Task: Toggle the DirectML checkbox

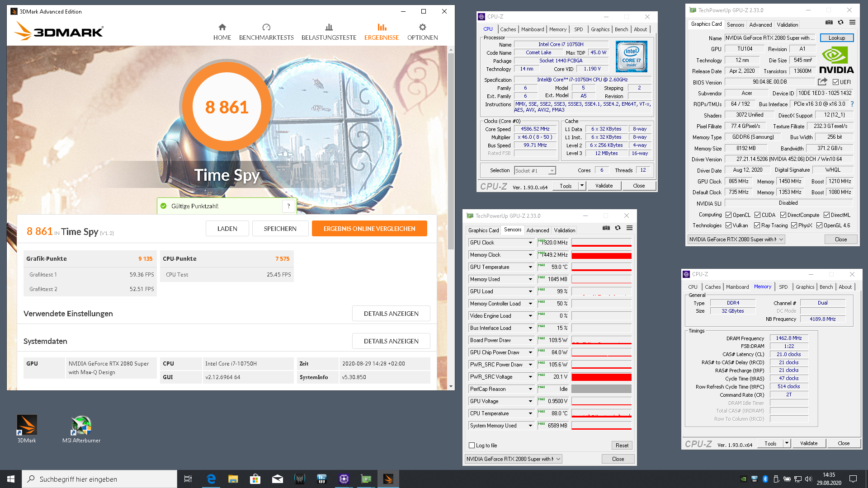Action: coord(826,215)
